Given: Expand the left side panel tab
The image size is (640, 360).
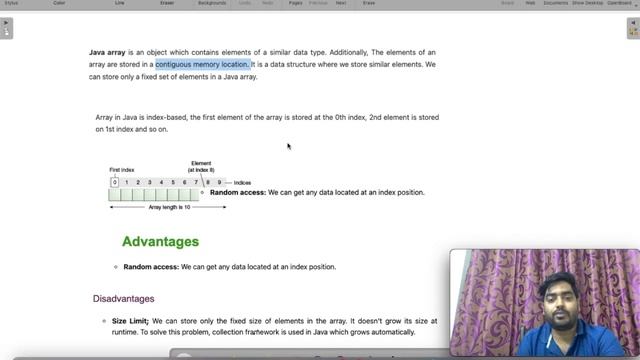Looking at the screenshot, I should 6,28.
